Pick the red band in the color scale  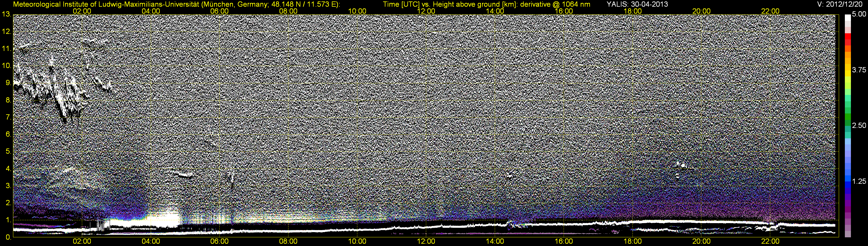848,36
